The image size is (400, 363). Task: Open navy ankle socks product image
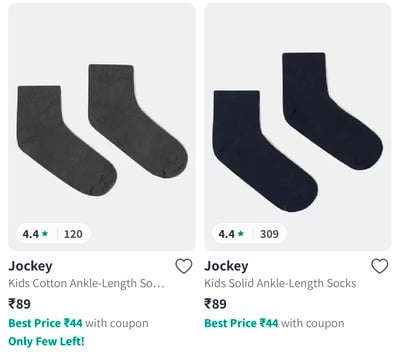pyautogui.click(x=298, y=127)
